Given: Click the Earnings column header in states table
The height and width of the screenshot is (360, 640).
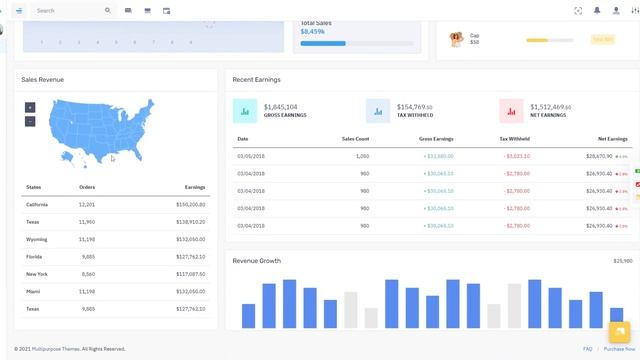Looking at the screenshot, I should (x=195, y=187).
